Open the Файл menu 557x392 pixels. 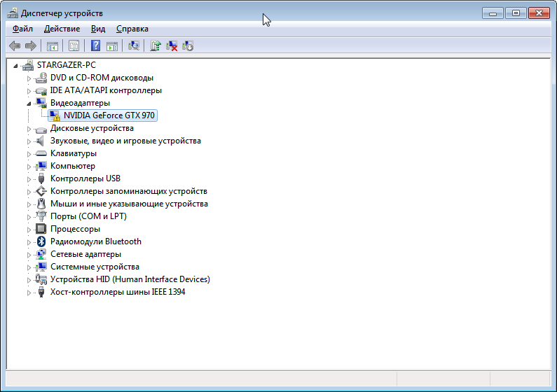22,29
